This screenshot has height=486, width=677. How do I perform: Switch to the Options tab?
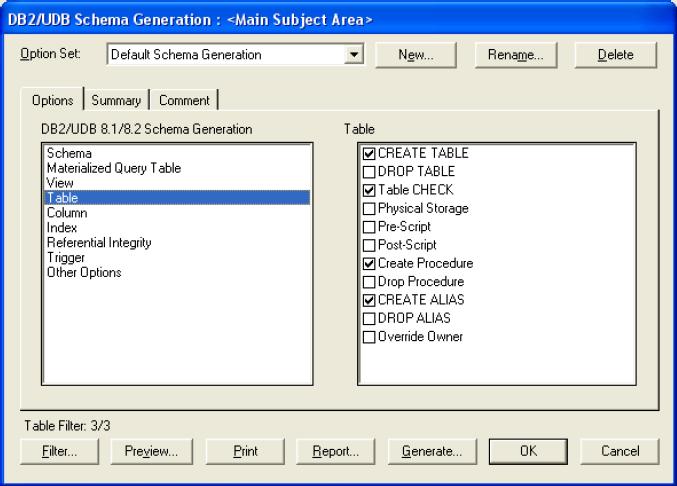pyautogui.click(x=52, y=100)
